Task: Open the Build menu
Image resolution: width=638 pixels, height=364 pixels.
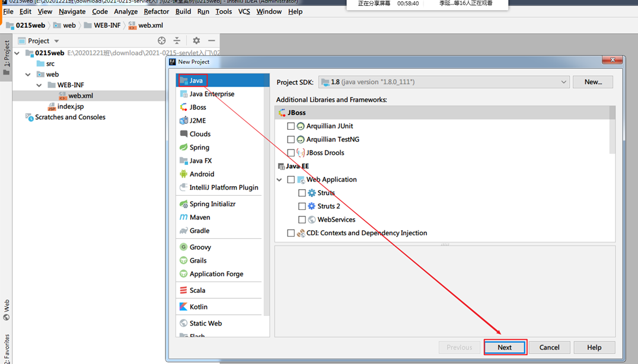Action: (183, 11)
